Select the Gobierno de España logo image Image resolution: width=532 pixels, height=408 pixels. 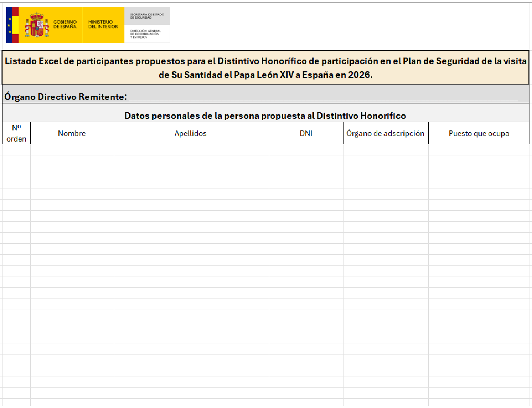(x=88, y=25)
